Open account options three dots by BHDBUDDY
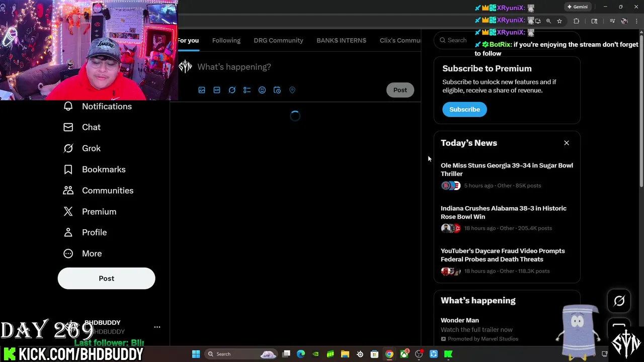The width and height of the screenshot is (644, 362). click(157, 327)
